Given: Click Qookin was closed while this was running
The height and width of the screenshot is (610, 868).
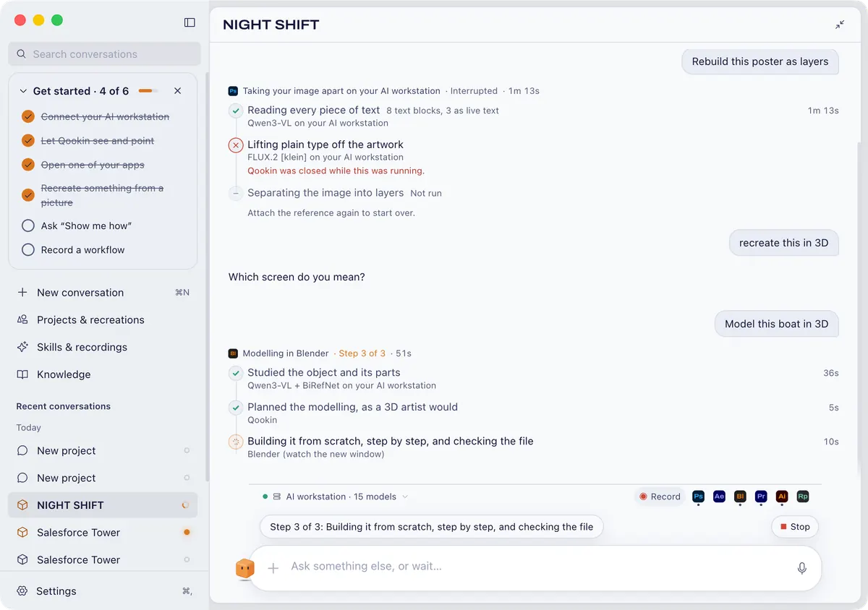Looking at the screenshot, I should [x=336, y=171].
